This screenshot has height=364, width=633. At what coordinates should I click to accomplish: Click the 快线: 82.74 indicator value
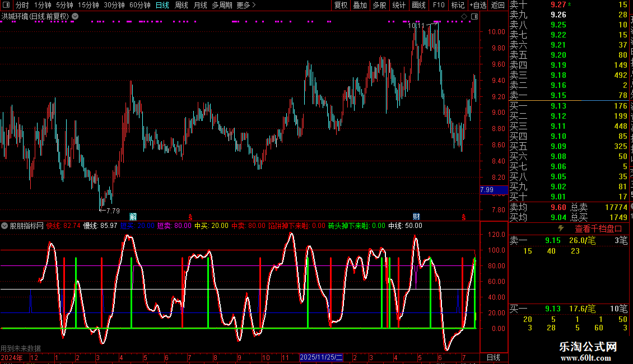pyautogui.click(x=63, y=226)
